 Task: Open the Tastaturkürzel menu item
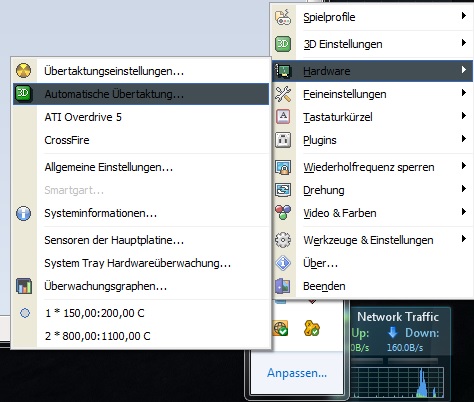click(372, 117)
